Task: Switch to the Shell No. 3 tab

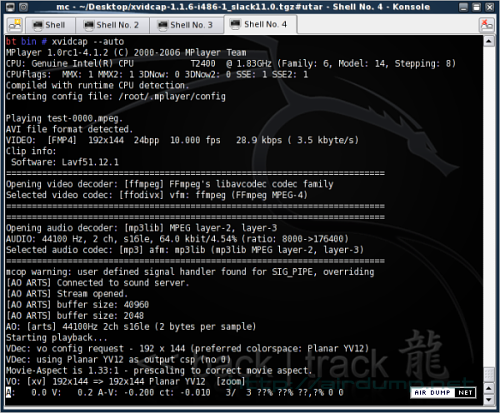Action: pyautogui.click(x=186, y=25)
